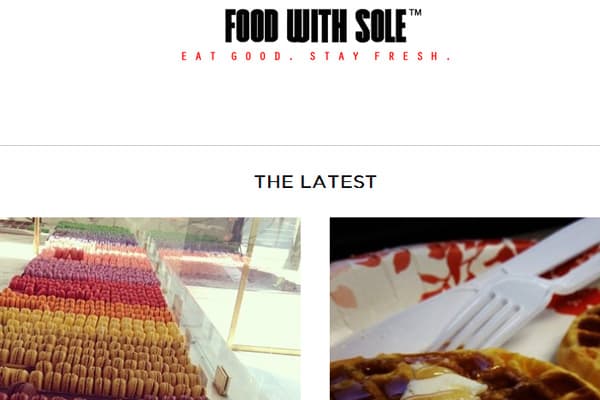Click The Latest section heading
Screen dimensions: 600x400
coord(316,181)
